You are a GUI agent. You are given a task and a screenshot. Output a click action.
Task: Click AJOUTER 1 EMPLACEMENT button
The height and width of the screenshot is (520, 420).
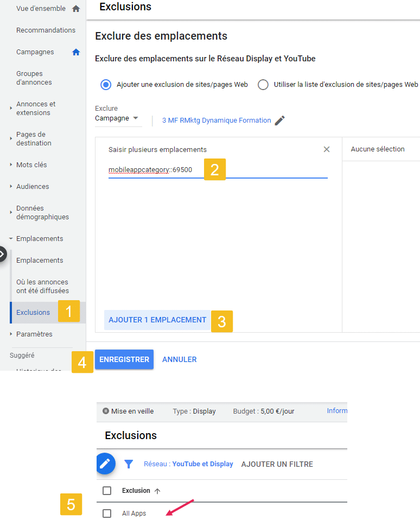pos(157,320)
